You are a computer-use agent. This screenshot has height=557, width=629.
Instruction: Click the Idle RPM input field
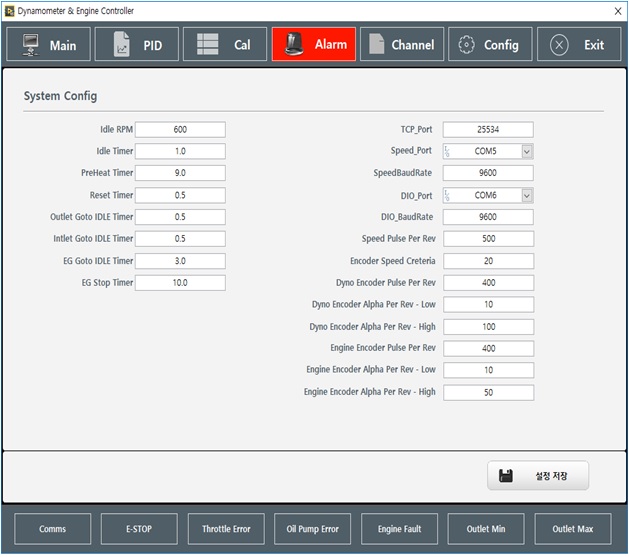[x=180, y=130]
